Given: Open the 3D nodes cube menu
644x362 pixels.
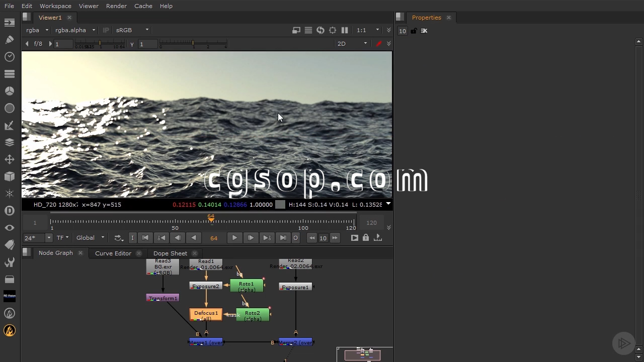Looking at the screenshot, I should (9, 176).
